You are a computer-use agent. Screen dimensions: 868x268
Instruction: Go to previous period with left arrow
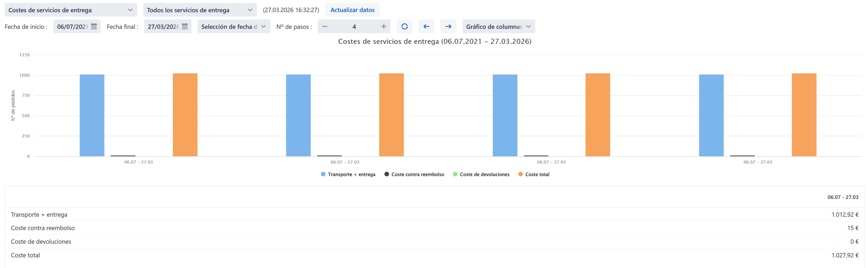(x=426, y=27)
